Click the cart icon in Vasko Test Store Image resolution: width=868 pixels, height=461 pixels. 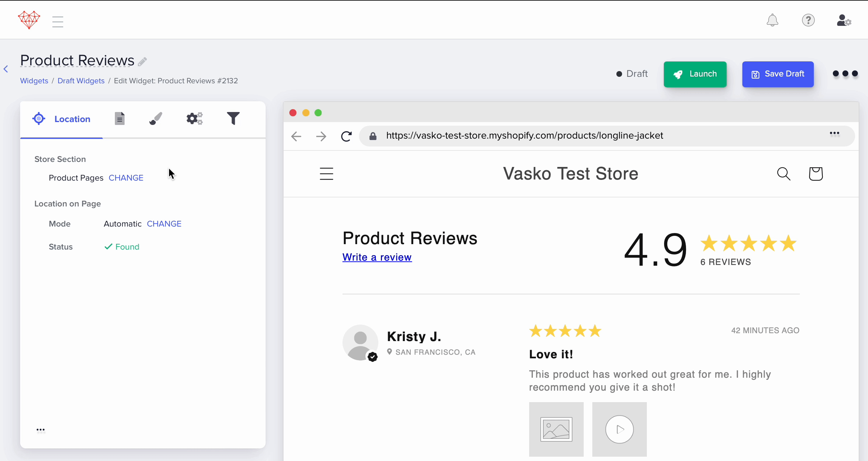point(816,173)
